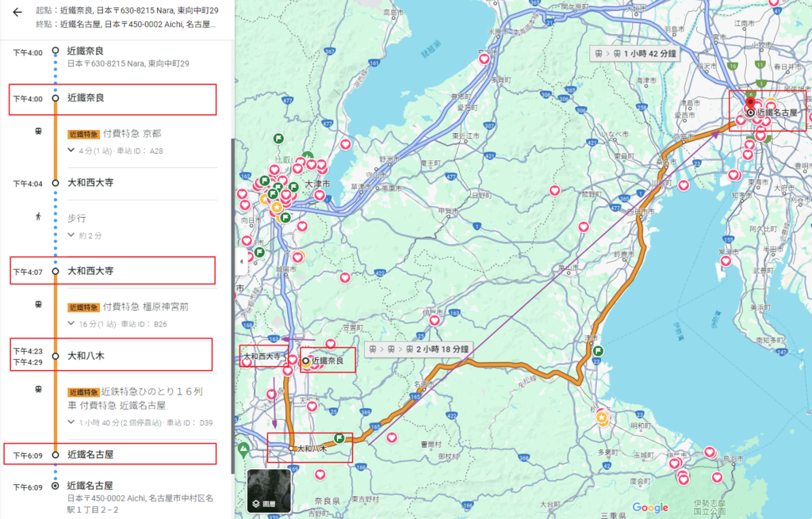Click the walking icon beside 步行
812x519 pixels.
pos(38,216)
